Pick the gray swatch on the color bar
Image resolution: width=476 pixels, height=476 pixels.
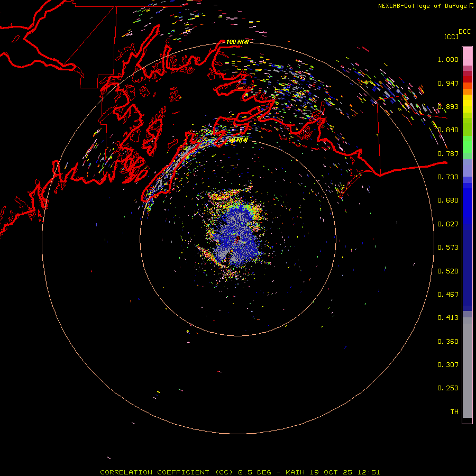[467, 368]
